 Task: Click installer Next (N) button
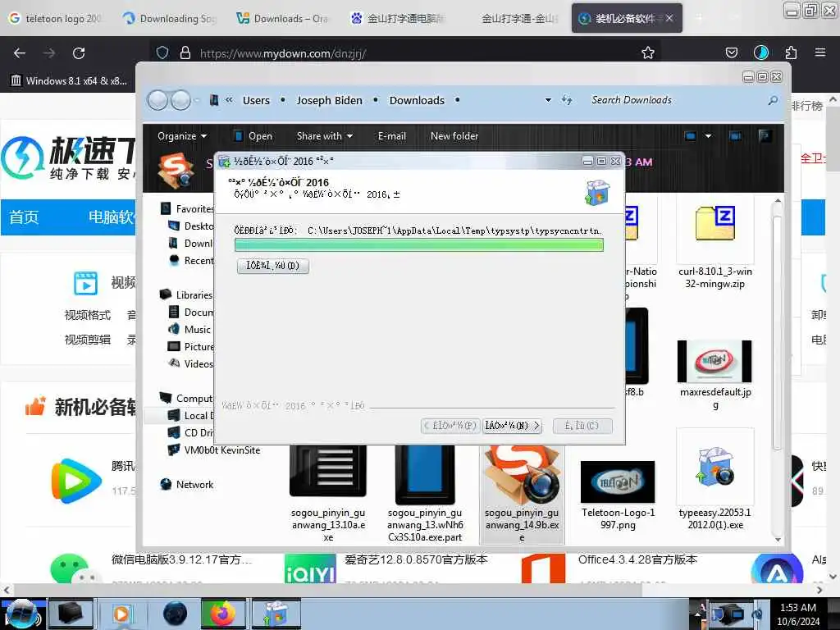[512, 426]
